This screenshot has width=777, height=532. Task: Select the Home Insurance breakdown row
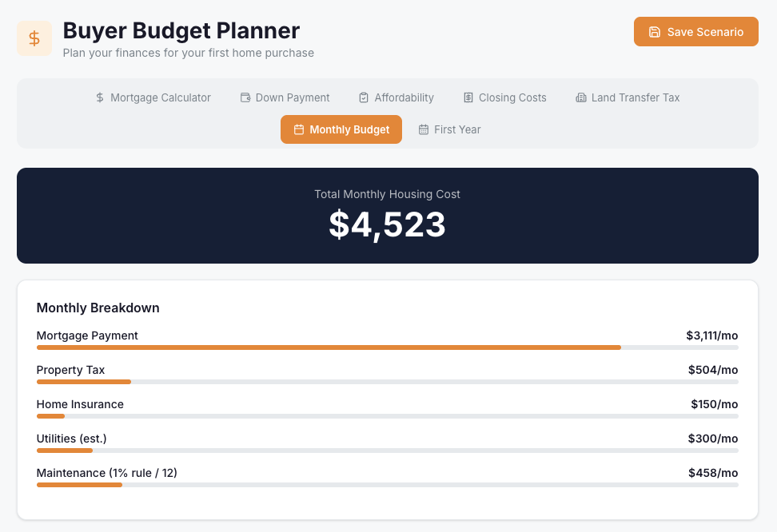(387, 408)
